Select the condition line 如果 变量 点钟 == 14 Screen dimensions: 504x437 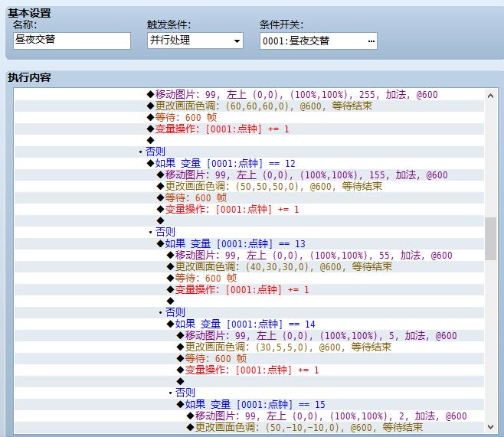(x=250, y=324)
